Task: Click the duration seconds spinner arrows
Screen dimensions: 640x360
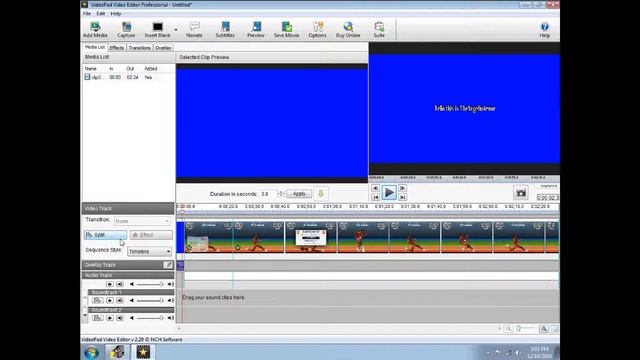Action: (280, 194)
